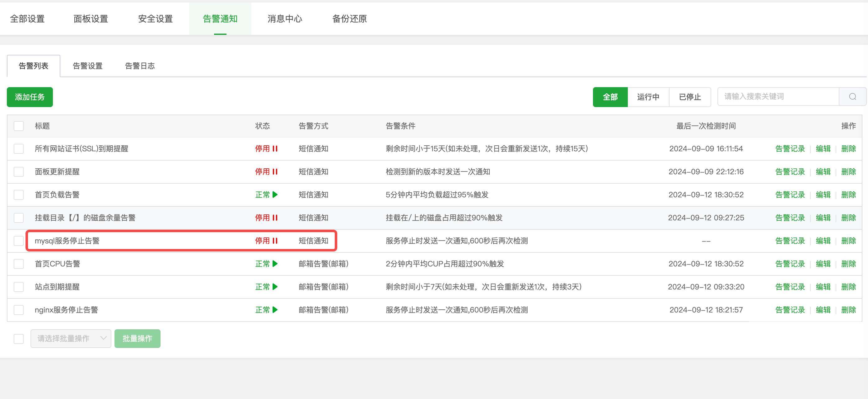Click the 批量操作 button

pos(138,338)
